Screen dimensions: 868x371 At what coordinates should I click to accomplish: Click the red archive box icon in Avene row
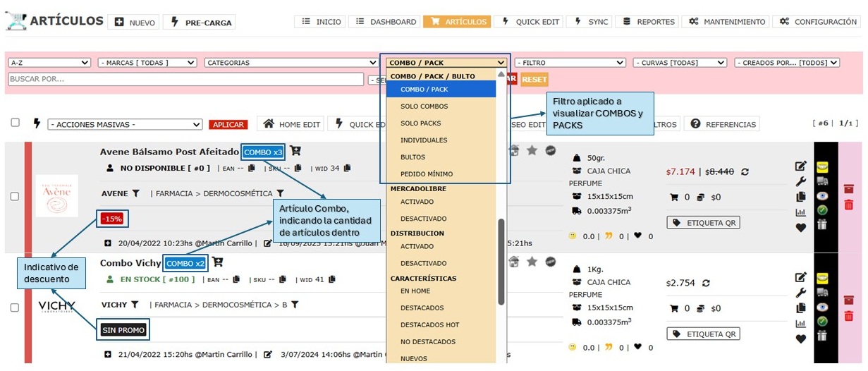coord(849,188)
